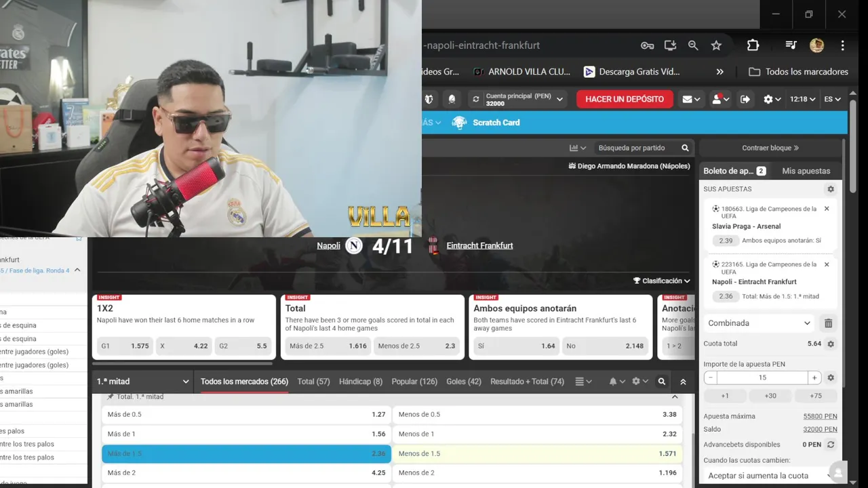Open the ARNOLD VILLA CLU... bookmark
The width and height of the screenshot is (868, 488).
[521, 72]
